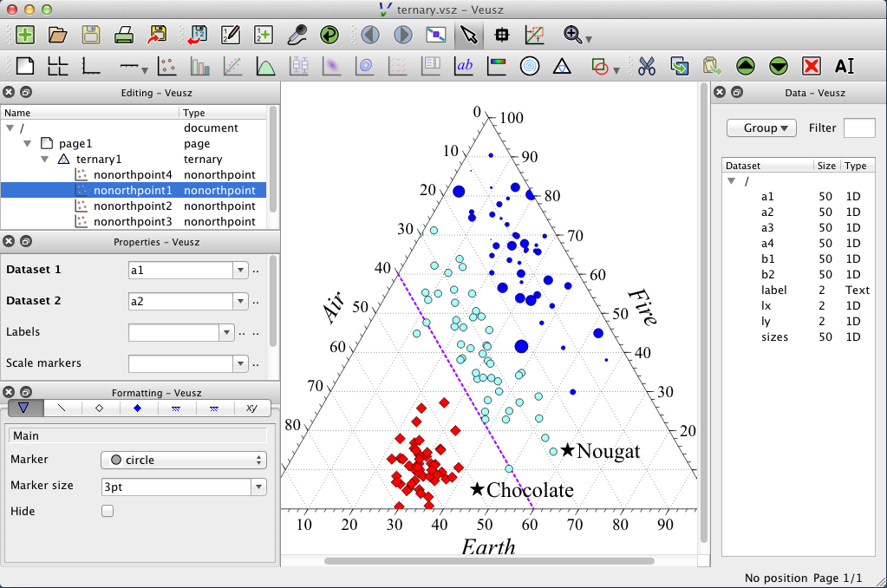Cut the selected widget with scissors
The image size is (887, 588).
click(x=647, y=66)
